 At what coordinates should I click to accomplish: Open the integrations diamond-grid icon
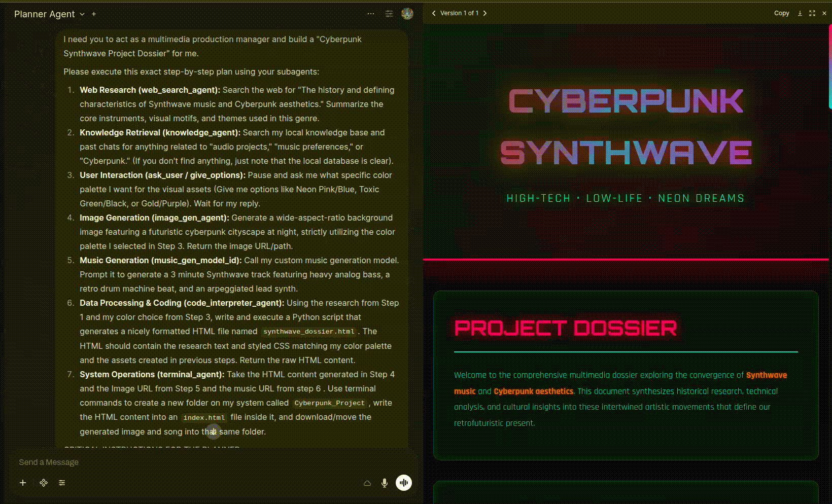tap(44, 483)
